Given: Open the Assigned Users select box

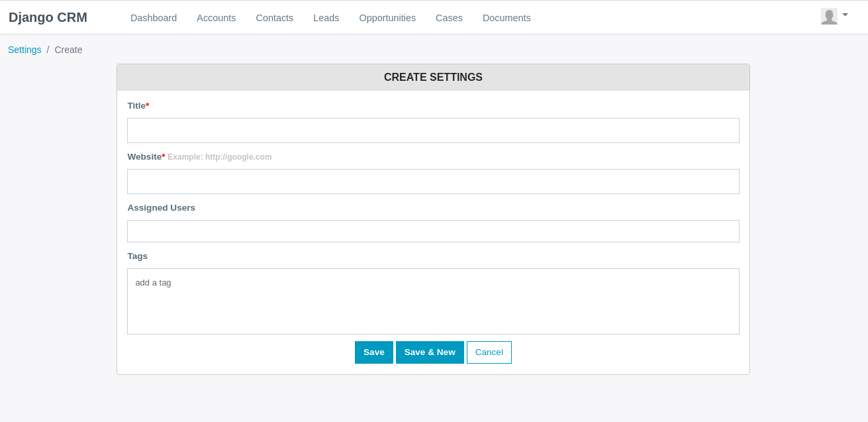Looking at the screenshot, I should (433, 231).
